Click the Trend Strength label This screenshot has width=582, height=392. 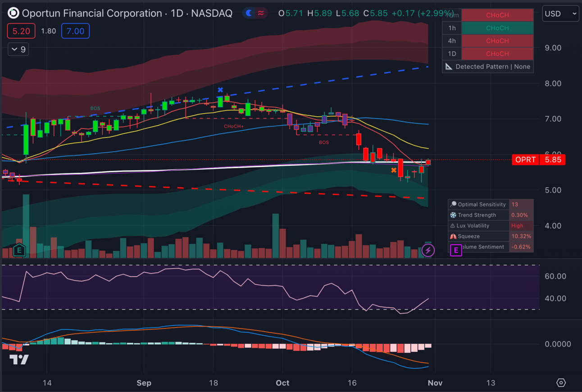tap(477, 215)
